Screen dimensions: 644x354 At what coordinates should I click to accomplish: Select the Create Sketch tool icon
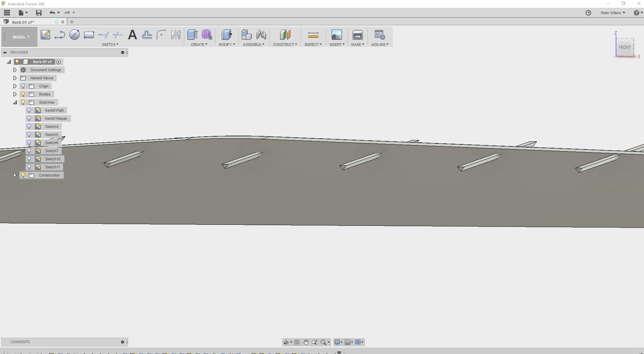point(45,35)
